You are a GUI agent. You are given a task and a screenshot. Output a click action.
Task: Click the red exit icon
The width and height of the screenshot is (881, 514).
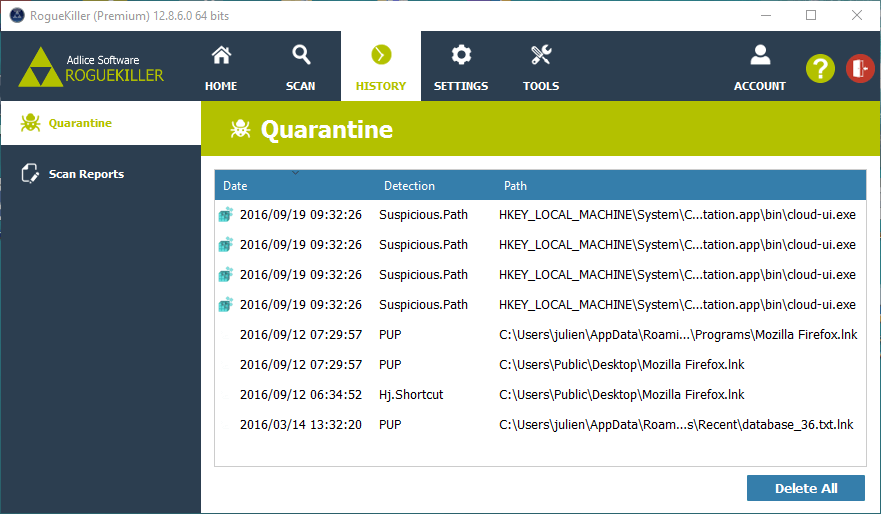pos(860,68)
